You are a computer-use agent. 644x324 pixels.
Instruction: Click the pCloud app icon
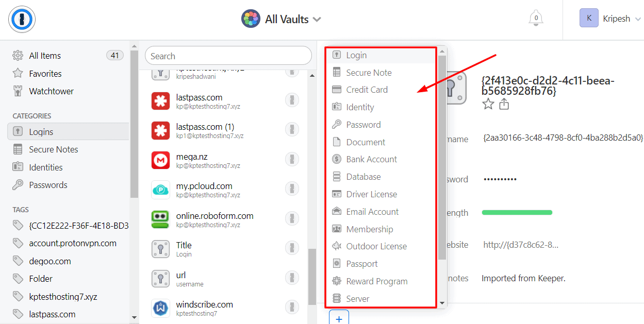[161, 190]
